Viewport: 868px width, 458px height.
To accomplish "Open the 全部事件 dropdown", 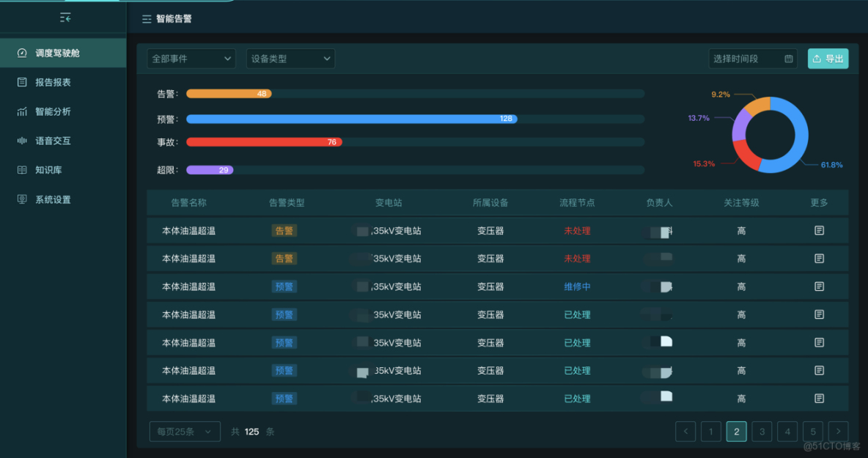I will pos(191,59).
